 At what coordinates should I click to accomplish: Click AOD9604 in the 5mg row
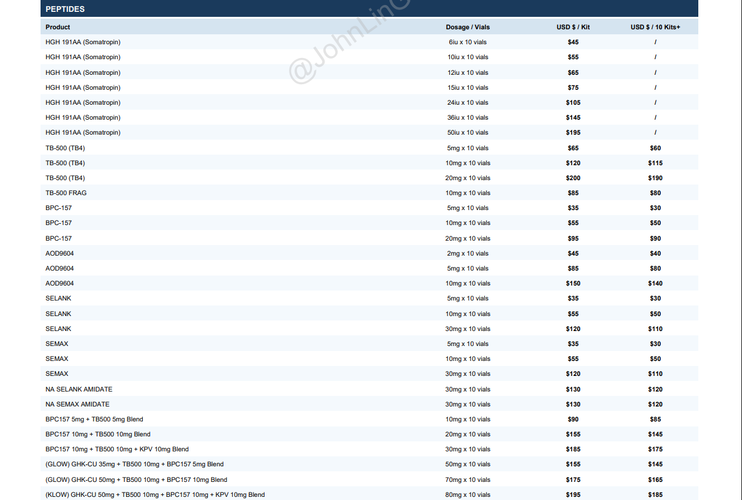click(x=60, y=269)
